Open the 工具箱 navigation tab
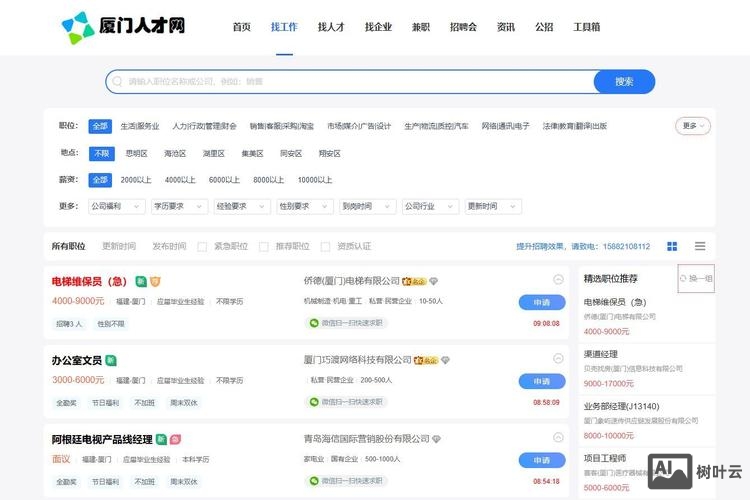This screenshot has width=750, height=500. pos(586,27)
